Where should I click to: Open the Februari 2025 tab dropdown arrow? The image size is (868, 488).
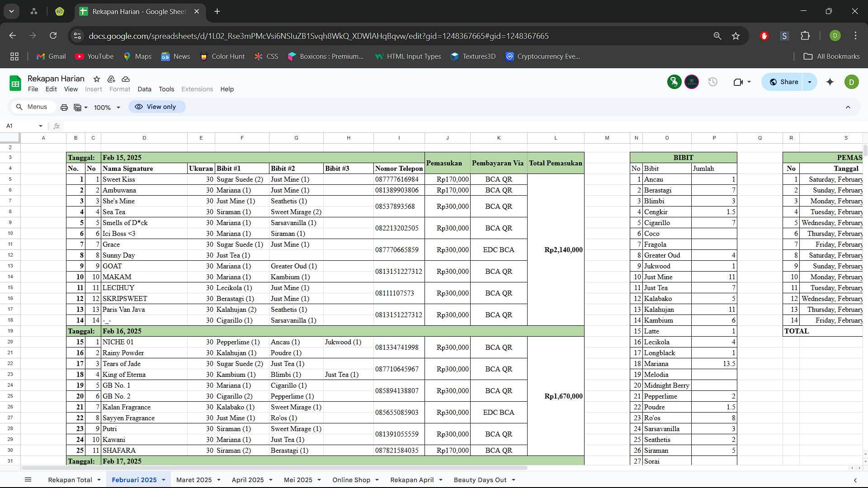(164, 480)
